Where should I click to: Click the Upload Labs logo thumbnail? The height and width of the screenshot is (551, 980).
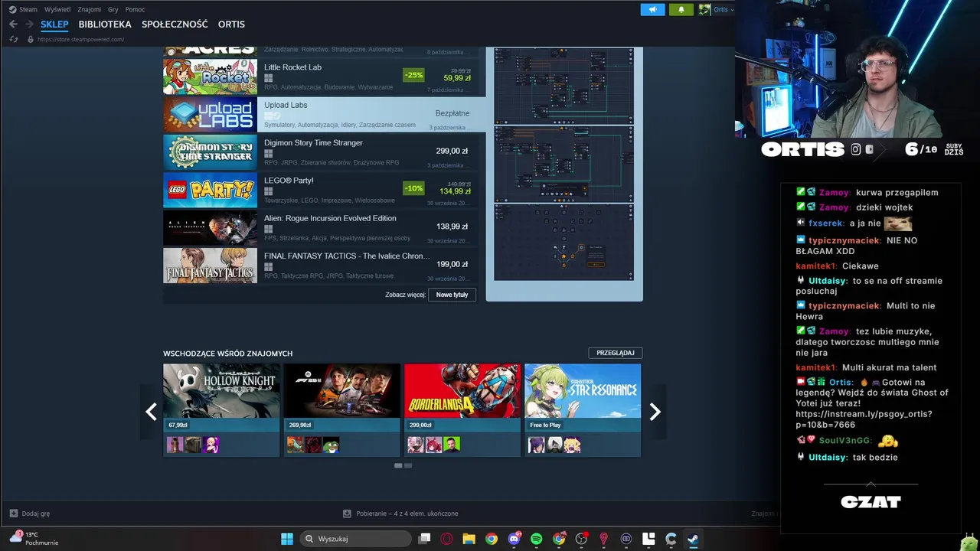210,114
